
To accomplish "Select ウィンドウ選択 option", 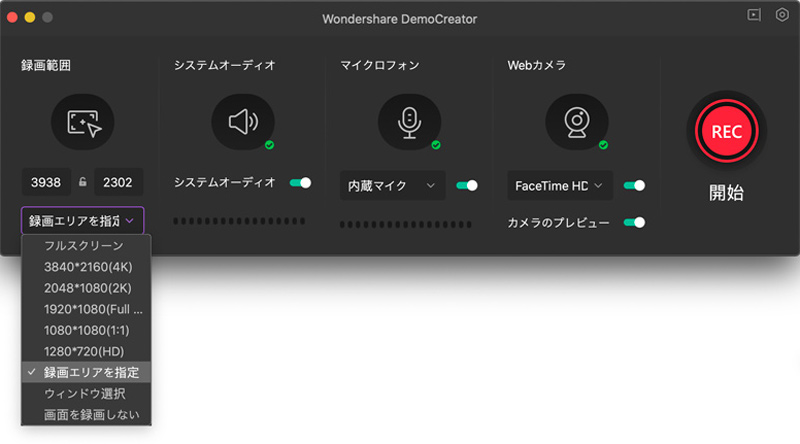I will pyautogui.click(x=86, y=393).
